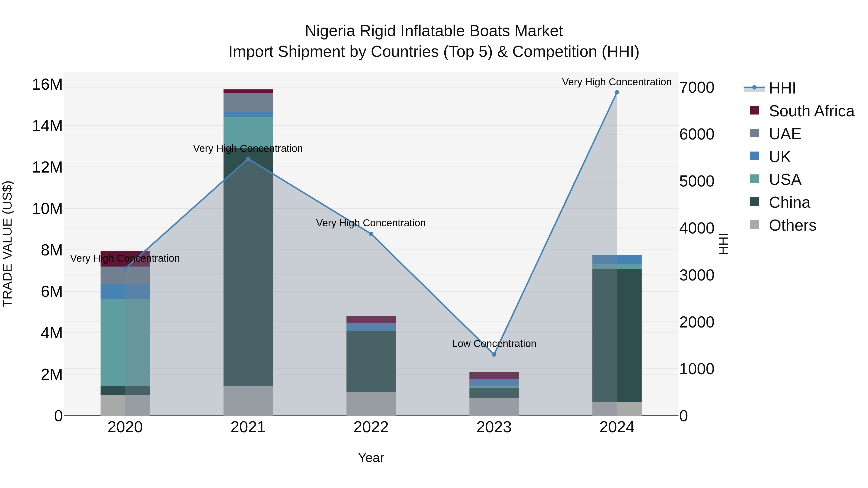Viewport: 868px width, 488px height.
Task: Click the USA legend label
Action: [x=785, y=180]
